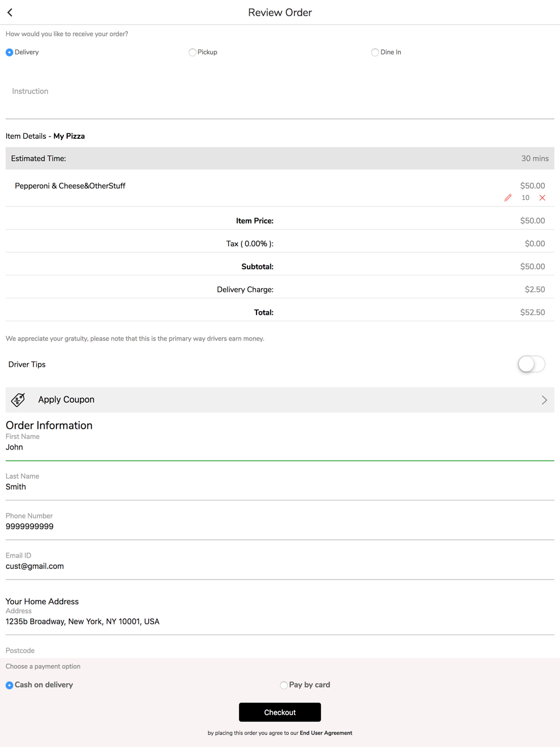
Task: Go back using the header arrow
Action: (10, 12)
